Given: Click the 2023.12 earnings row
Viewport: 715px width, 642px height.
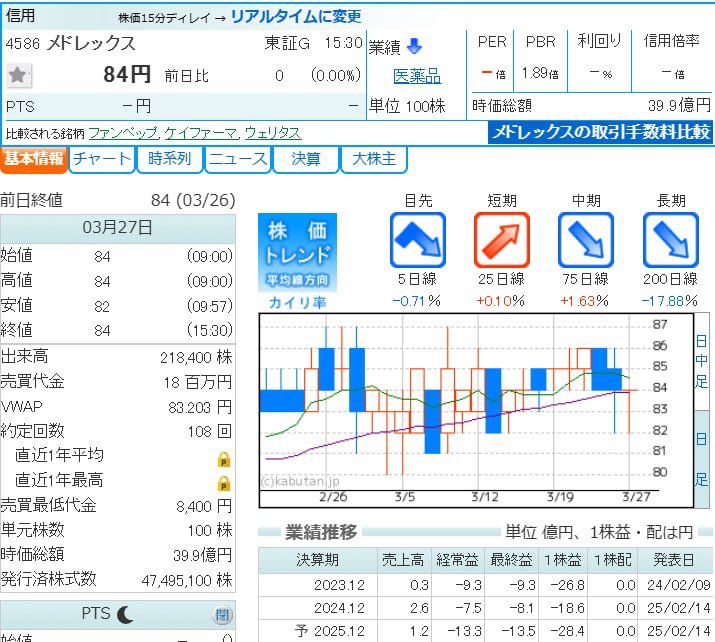Looking at the screenshot, I should pos(485,585).
